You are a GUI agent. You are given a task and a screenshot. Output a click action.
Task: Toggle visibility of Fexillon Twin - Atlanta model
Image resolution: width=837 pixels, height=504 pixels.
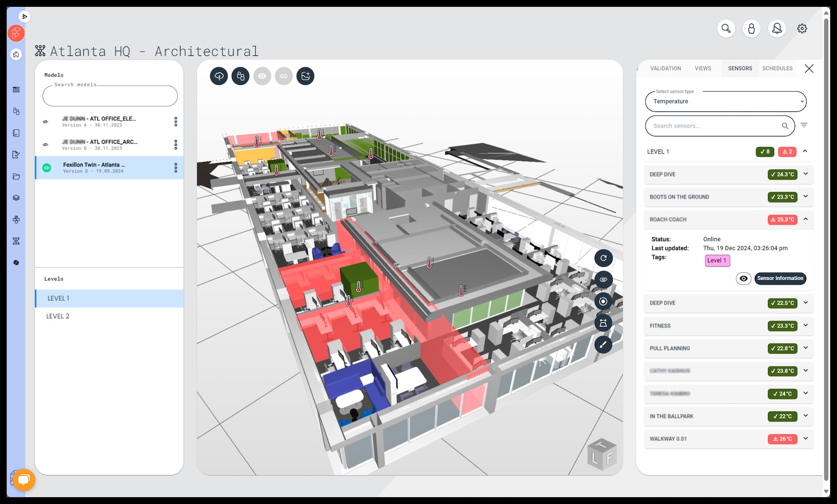coord(47,168)
